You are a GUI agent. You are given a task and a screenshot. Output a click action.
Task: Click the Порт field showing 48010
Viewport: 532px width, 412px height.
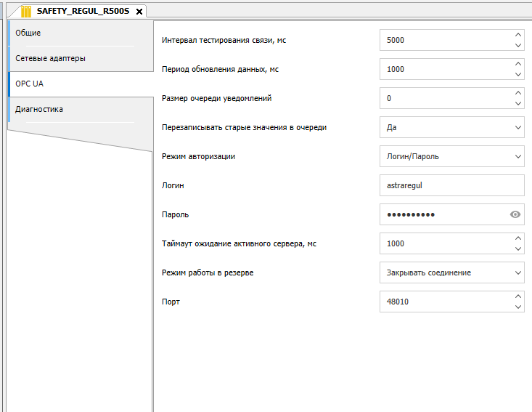[444, 302]
